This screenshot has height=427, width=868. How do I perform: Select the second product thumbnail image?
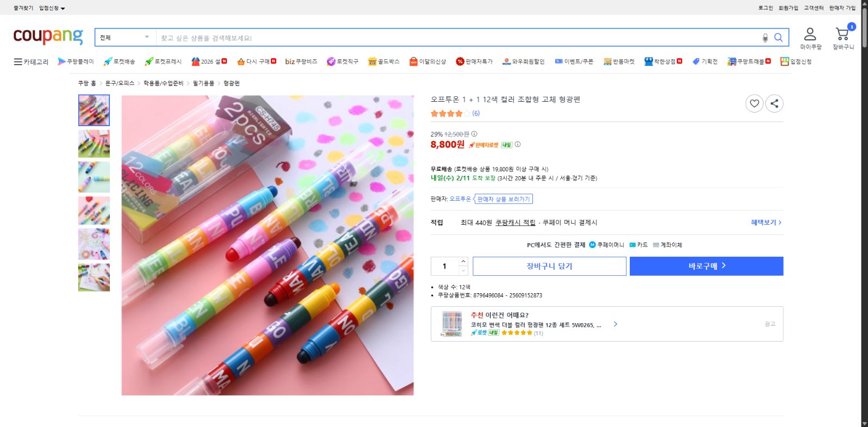(94, 144)
